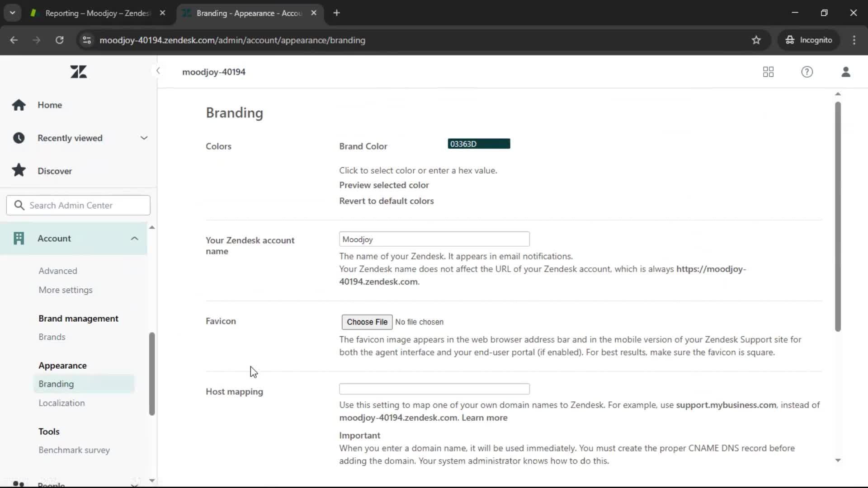The image size is (868, 488).
Task: Close the Reporting – Moodjoy tab
Action: click(162, 13)
